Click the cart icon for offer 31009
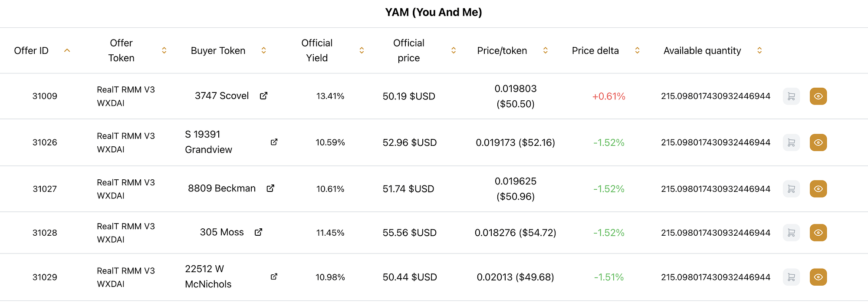 coord(791,96)
